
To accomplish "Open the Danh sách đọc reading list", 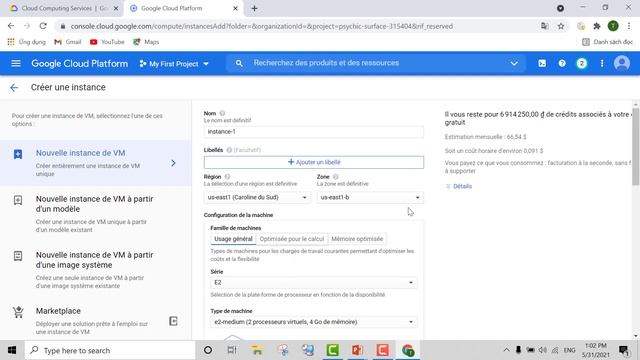I will (x=607, y=42).
